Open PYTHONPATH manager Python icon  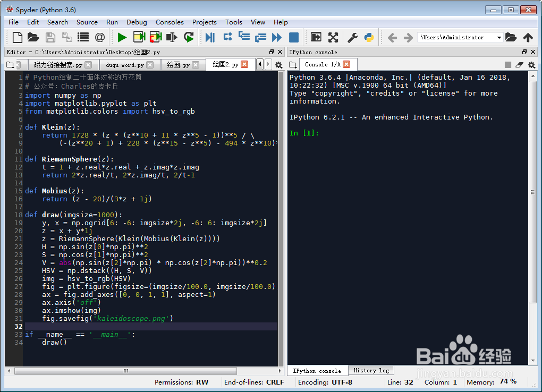point(369,37)
